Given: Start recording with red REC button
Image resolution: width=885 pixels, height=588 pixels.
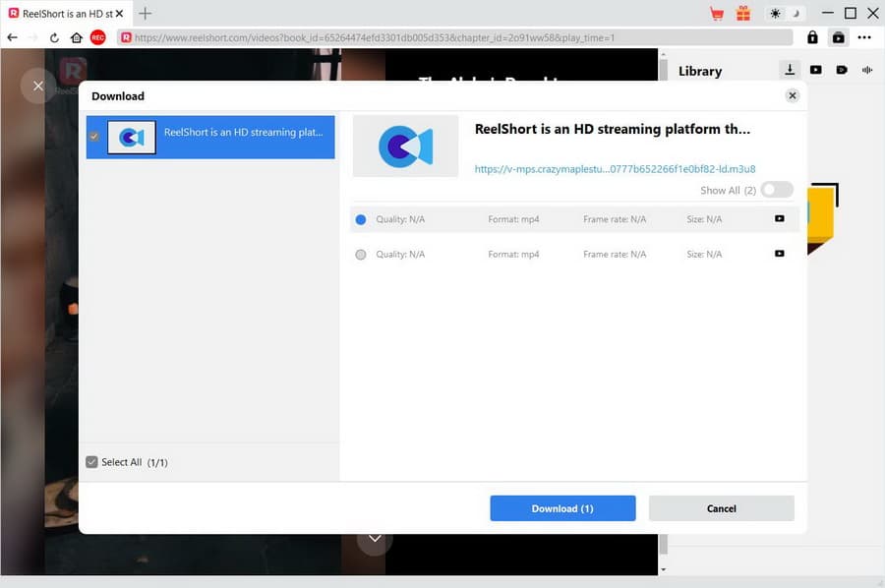Looking at the screenshot, I should [97, 37].
